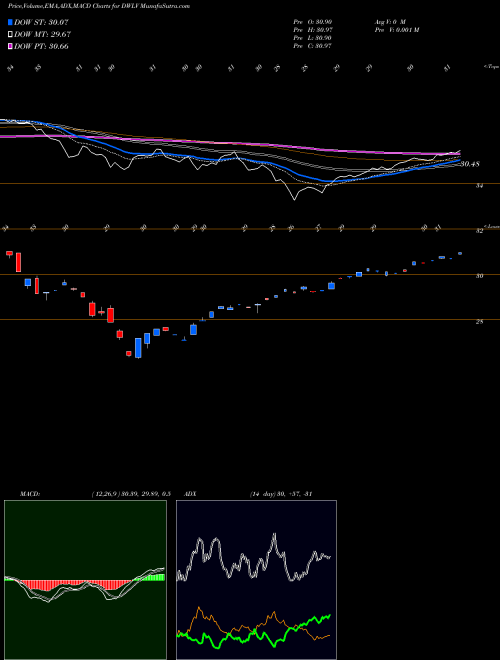
Task: Click the '<Tops' label
Action: pos(490,67)
